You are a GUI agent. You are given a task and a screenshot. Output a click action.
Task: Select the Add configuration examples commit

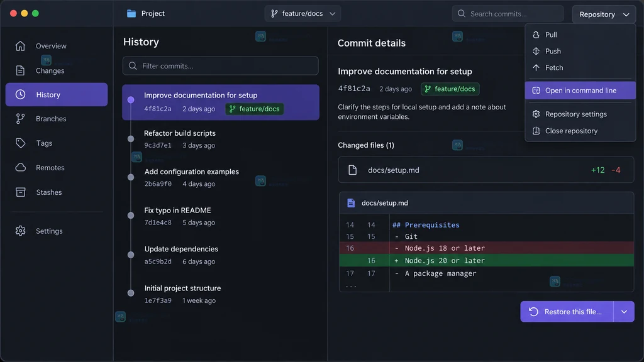pyautogui.click(x=221, y=177)
